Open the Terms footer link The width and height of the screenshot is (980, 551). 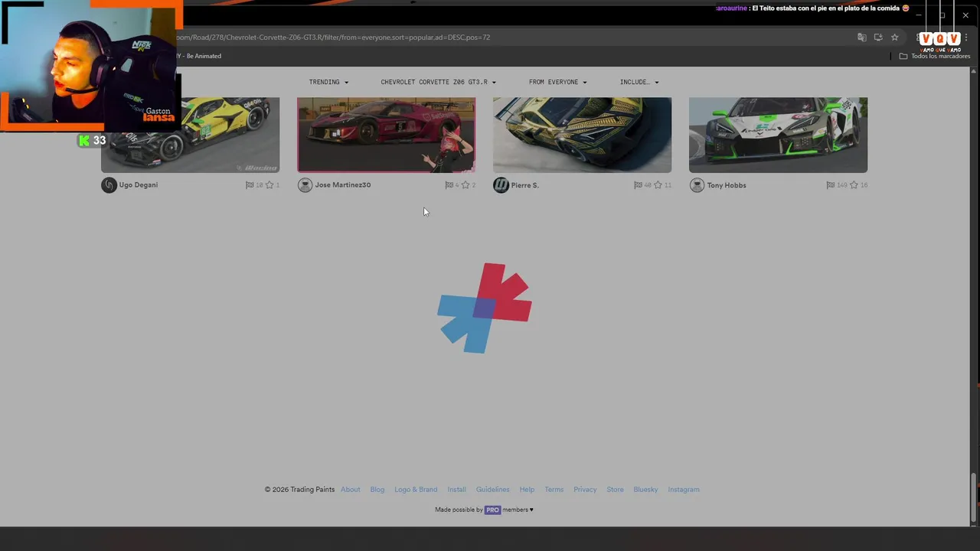(x=554, y=490)
